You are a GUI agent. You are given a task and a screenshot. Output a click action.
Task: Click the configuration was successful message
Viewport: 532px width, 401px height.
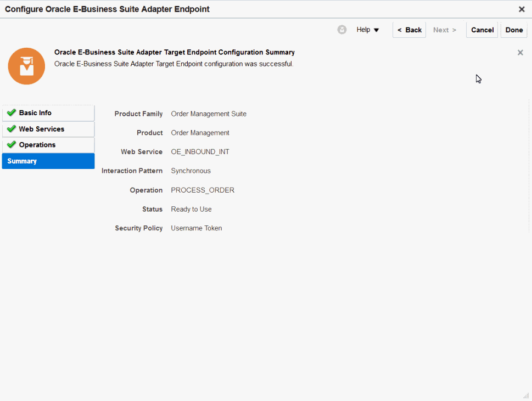click(173, 64)
